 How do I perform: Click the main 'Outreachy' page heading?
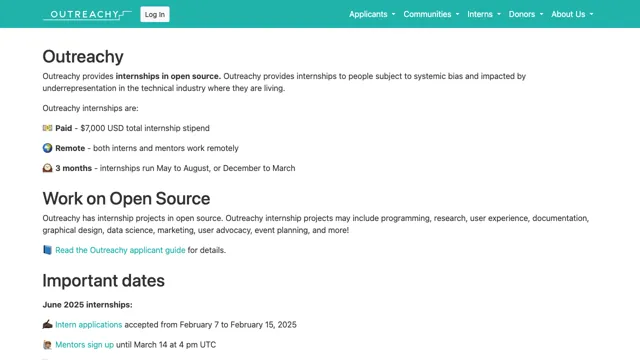83,56
